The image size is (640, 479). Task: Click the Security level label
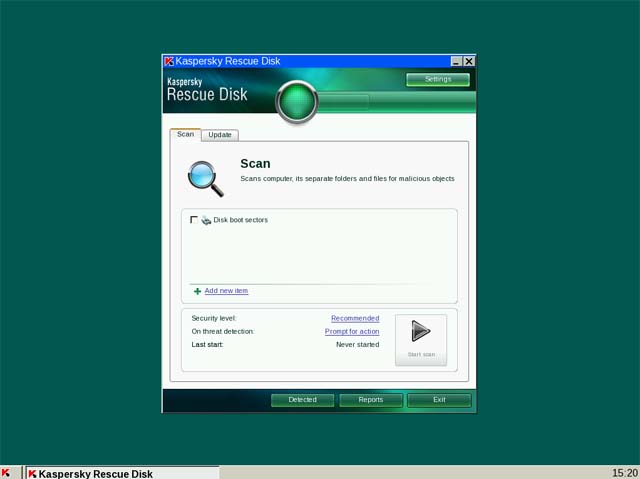coord(214,318)
